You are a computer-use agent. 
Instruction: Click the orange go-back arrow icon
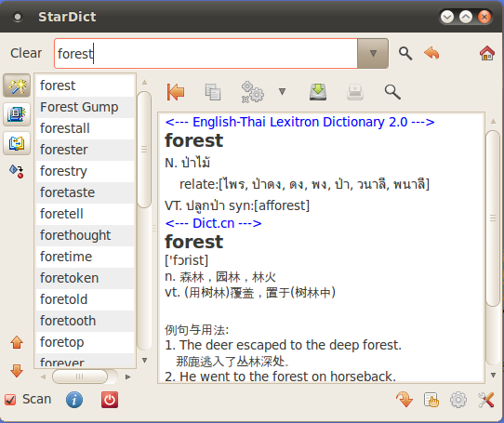[x=431, y=53]
